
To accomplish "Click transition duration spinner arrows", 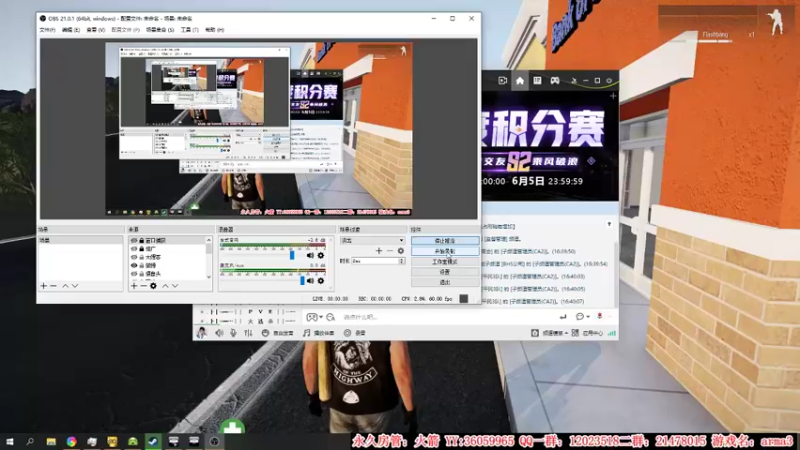I will (402, 261).
